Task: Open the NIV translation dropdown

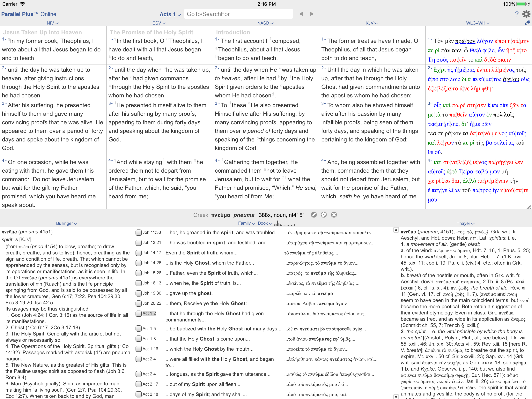Action: (x=52, y=23)
